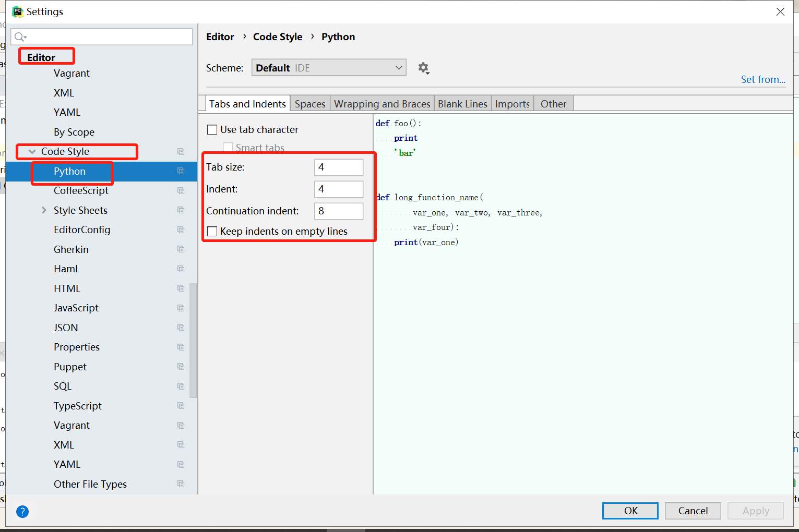Open the Blank Lines tab

tap(462, 104)
